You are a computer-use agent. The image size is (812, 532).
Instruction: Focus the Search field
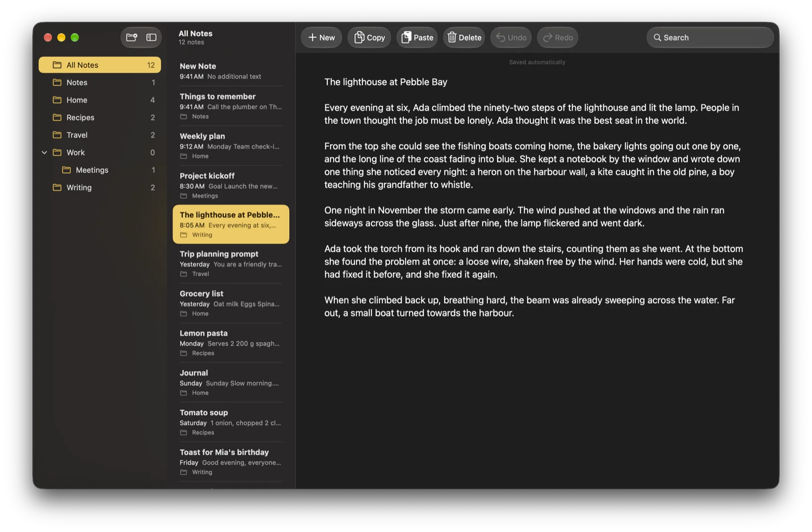click(710, 38)
